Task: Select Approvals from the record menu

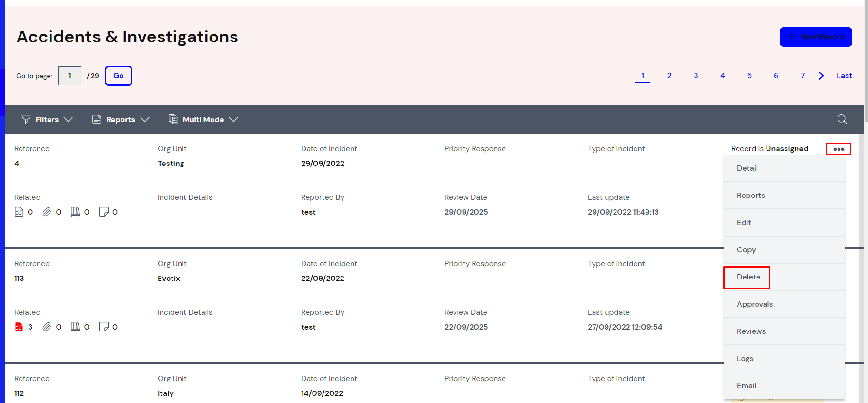Action: coord(755,304)
